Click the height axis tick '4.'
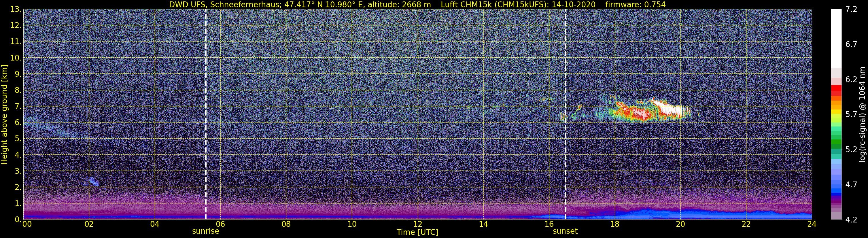 pyautogui.click(x=18, y=155)
